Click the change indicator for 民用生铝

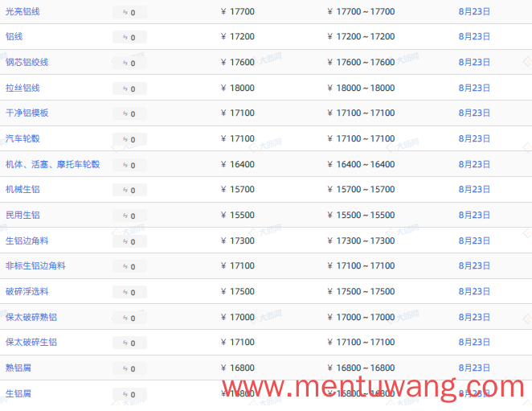point(129,216)
